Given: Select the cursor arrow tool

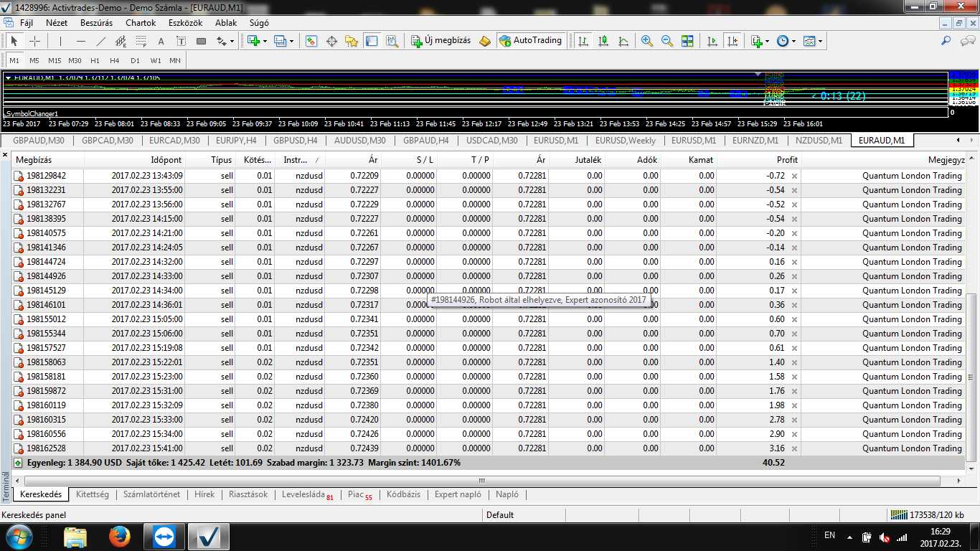Looking at the screenshot, I should click(x=14, y=41).
